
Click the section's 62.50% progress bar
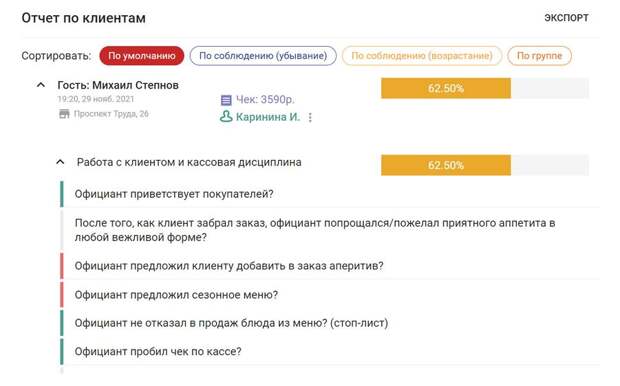[x=485, y=165]
